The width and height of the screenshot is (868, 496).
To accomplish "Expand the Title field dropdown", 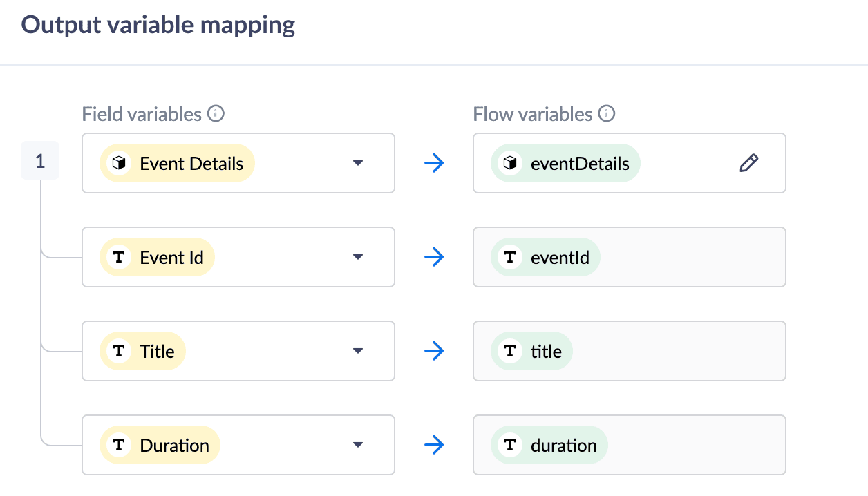I will [x=357, y=352].
